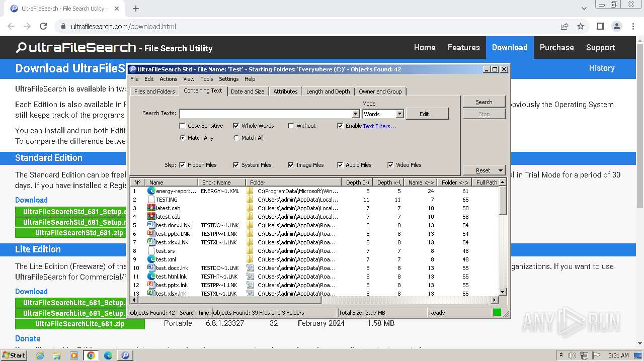Uncheck Skip System Files

(236, 165)
